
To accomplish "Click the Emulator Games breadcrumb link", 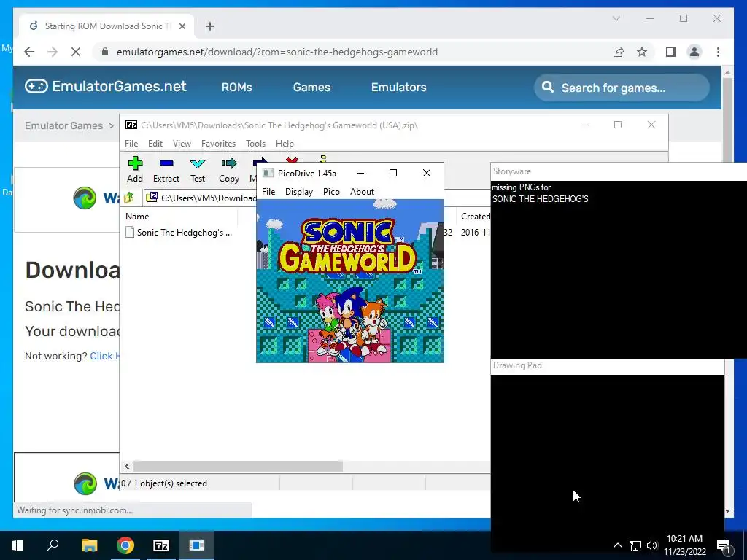I will 64,125.
